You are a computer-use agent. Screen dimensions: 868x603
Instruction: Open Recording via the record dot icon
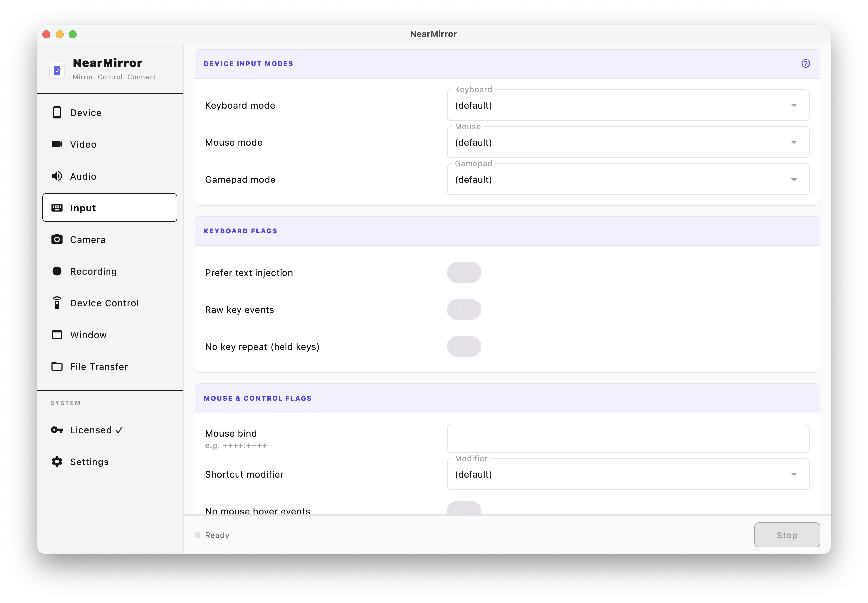[x=57, y=271]
